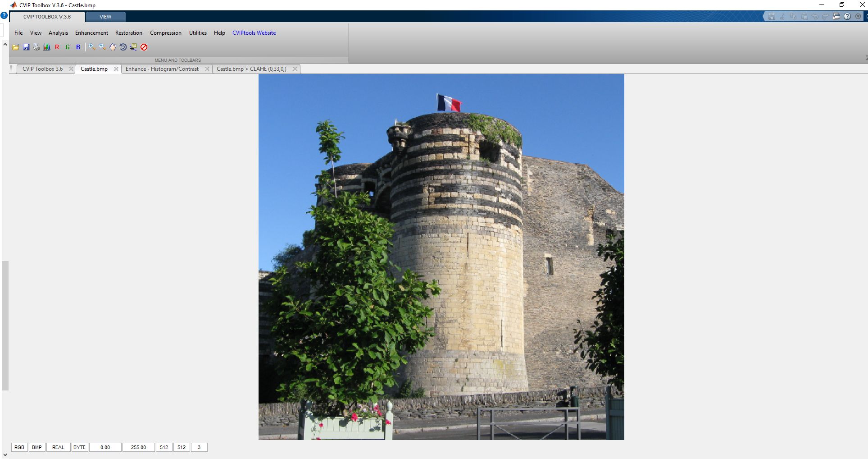Click the open file folder icon

click(x=16, y=47)
